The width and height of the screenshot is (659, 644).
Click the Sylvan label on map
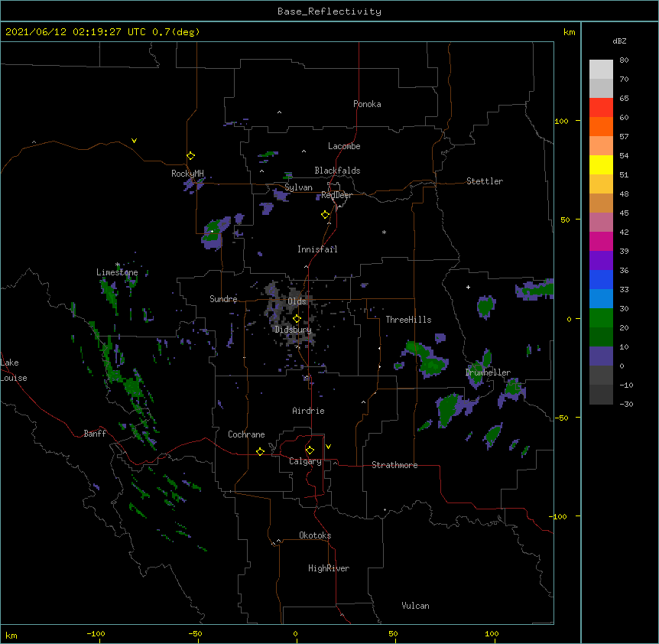pyautogui.click(x=298, y=187)
